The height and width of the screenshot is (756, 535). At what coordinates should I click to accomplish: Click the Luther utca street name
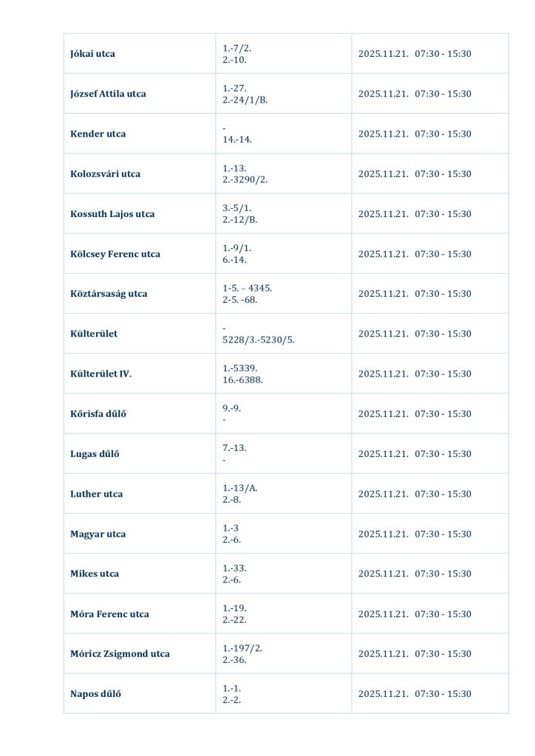pyautogui.click(x=96, y=494)
